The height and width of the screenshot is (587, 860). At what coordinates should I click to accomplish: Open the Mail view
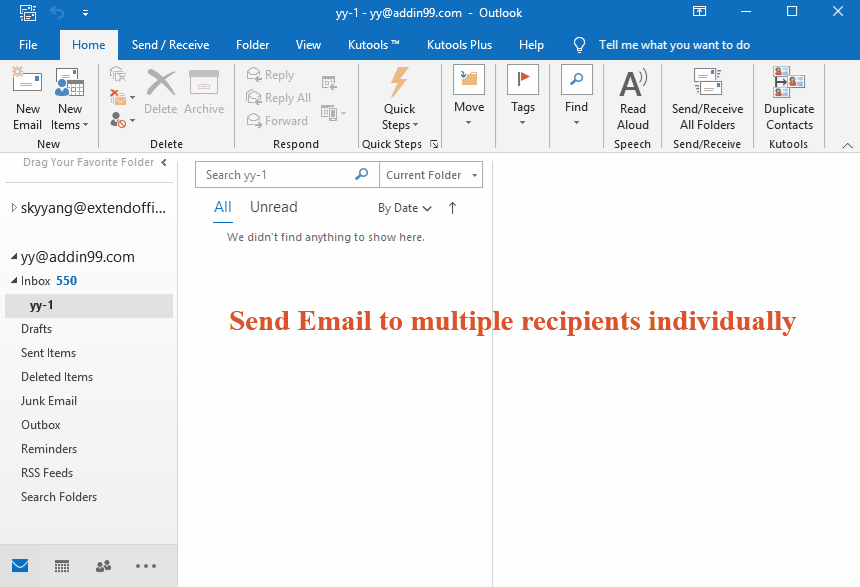20,566
